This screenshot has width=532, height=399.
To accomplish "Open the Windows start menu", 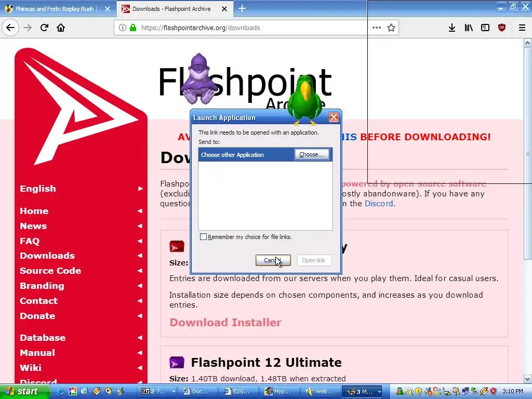I will [24, 391].
